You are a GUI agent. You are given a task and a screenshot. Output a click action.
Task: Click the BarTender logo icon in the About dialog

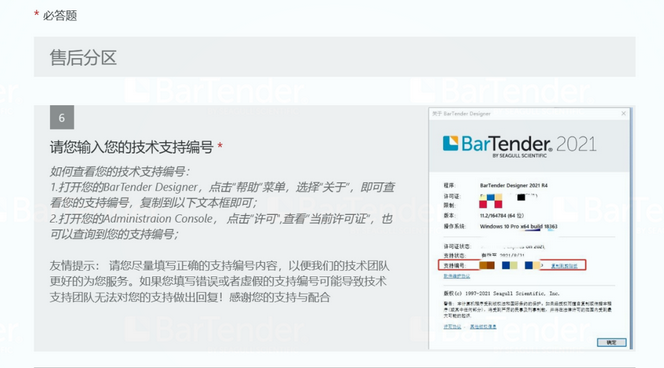451,143
